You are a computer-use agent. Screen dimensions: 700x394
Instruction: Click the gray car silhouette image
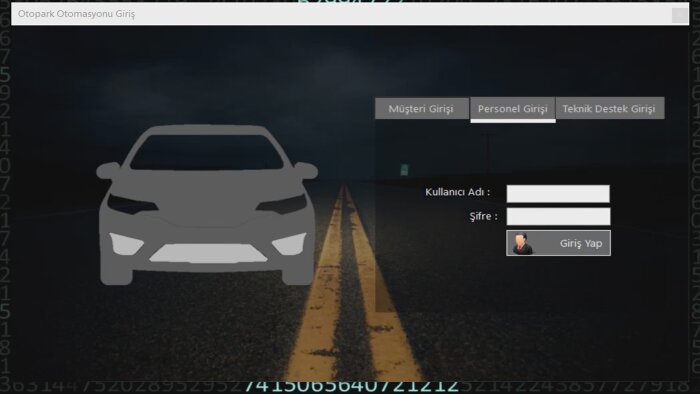pos(207,204)
